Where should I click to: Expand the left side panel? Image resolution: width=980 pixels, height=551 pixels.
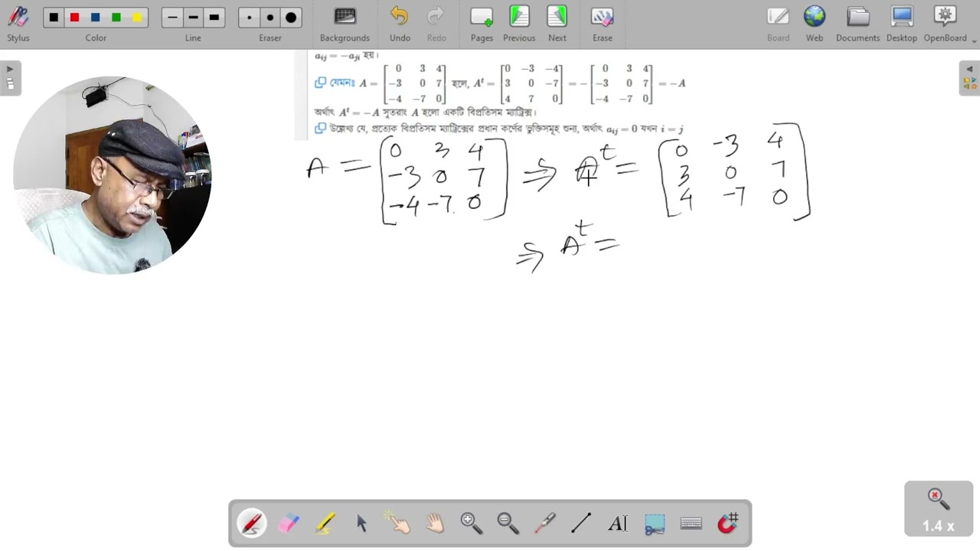[x=10, y=78]
